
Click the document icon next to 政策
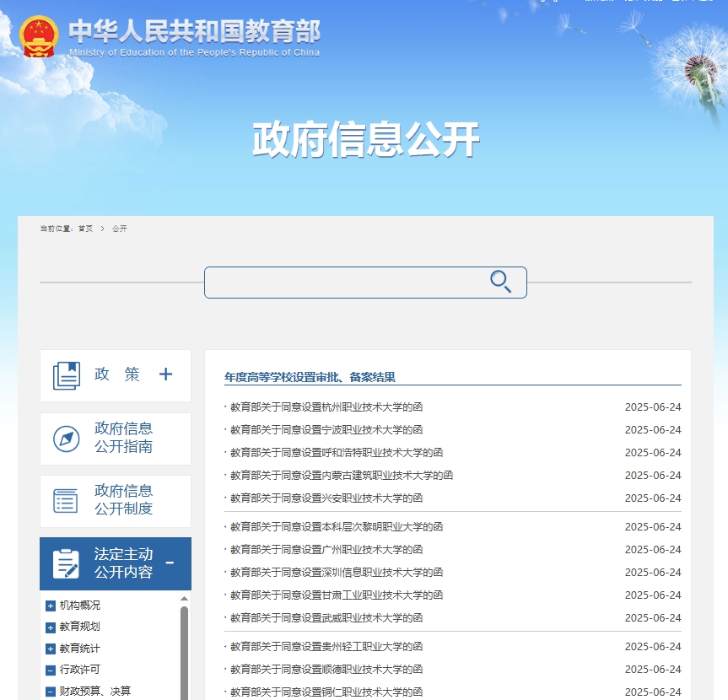click(x=66, y=374)
